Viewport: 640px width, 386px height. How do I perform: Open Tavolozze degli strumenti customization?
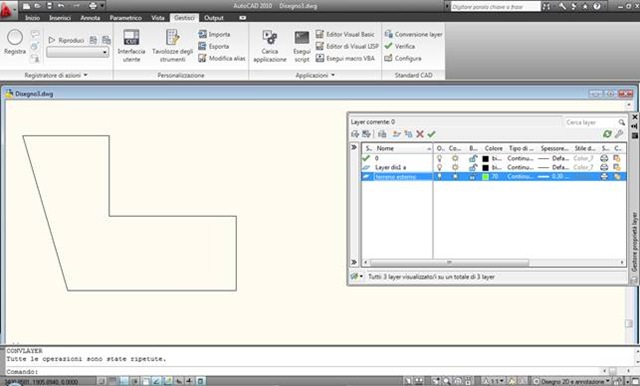click(x=172, y=46)
